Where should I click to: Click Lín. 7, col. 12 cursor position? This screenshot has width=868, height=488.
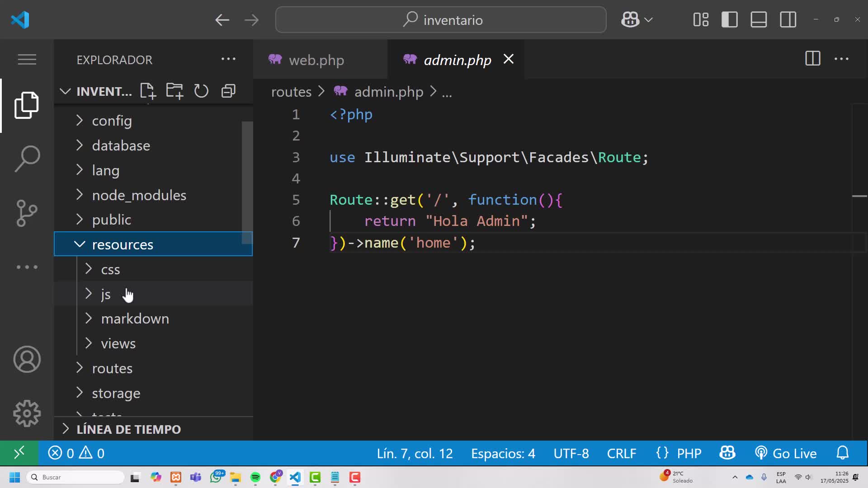click(x=415, y=453)
